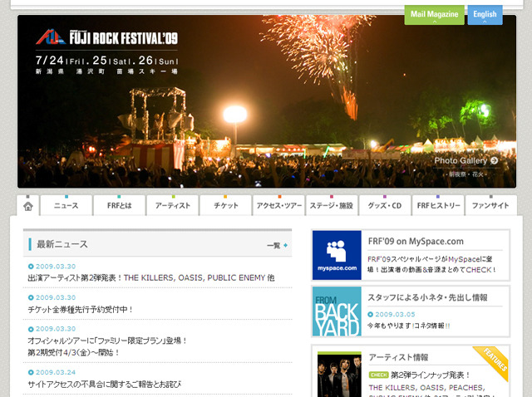Click the 2009.03.05 back yard date
The height and width of the screenshot is (397, 532).
tap(395, 314)
